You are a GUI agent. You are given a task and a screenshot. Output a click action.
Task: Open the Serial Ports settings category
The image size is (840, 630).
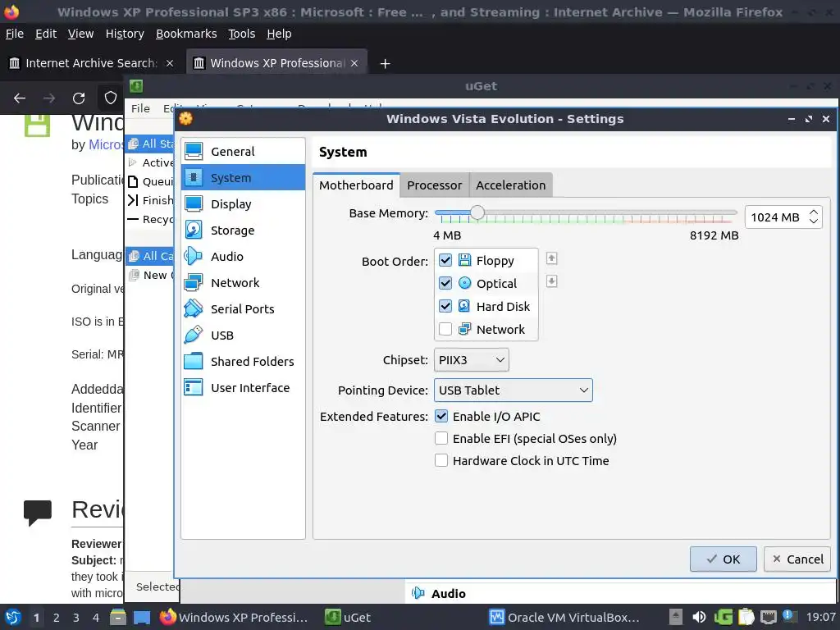[x=243, y=309]
